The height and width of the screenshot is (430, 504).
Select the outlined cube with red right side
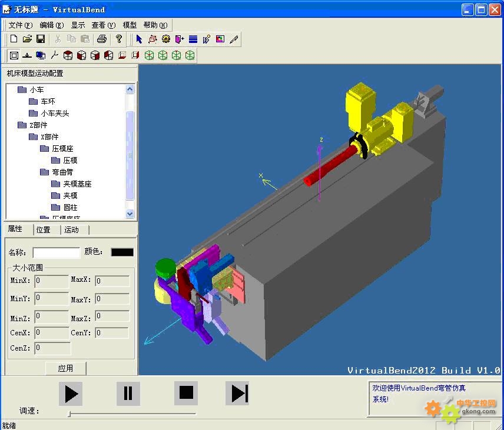click(x=135, y=55)
